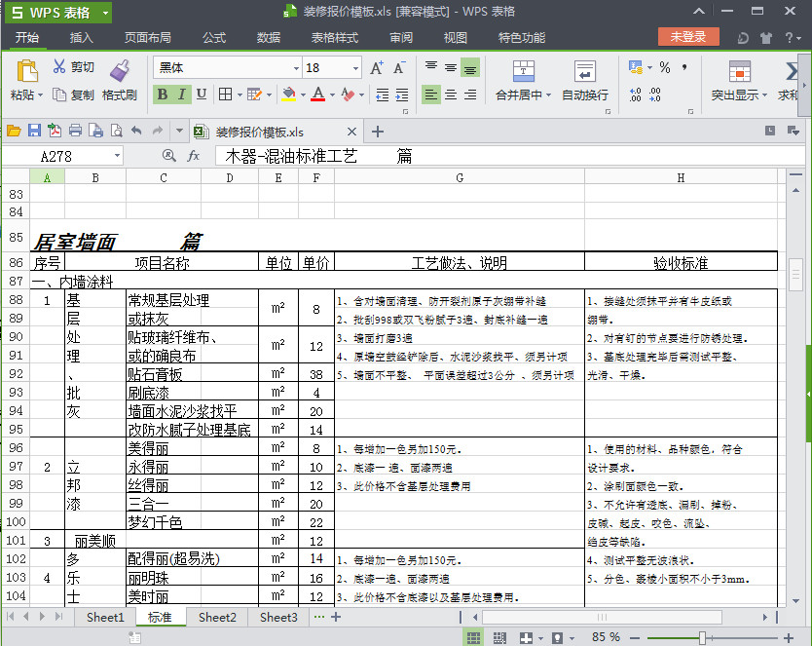This screenshot has height=646, width=812.
Task: Toggle italic formatting off
Action: pyautogui.click(x=181, y=95)
